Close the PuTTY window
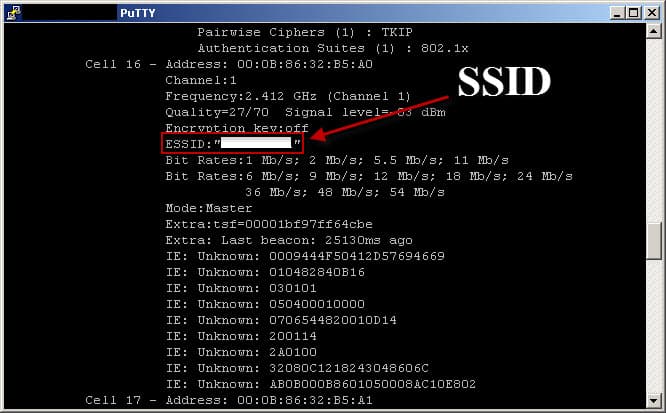The width and height of the screenshot is (666, 413). pyautogui.click(x=650, y=12)
